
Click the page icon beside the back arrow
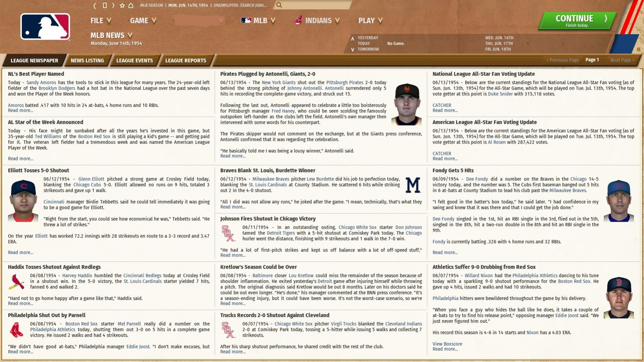(x=104, y=5)
